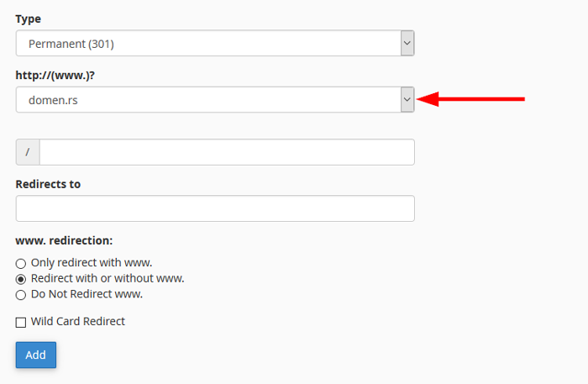Click the Do Not Redirect www. label text
This screenshot has width=588, height=384.
click(x=87, y=294)
